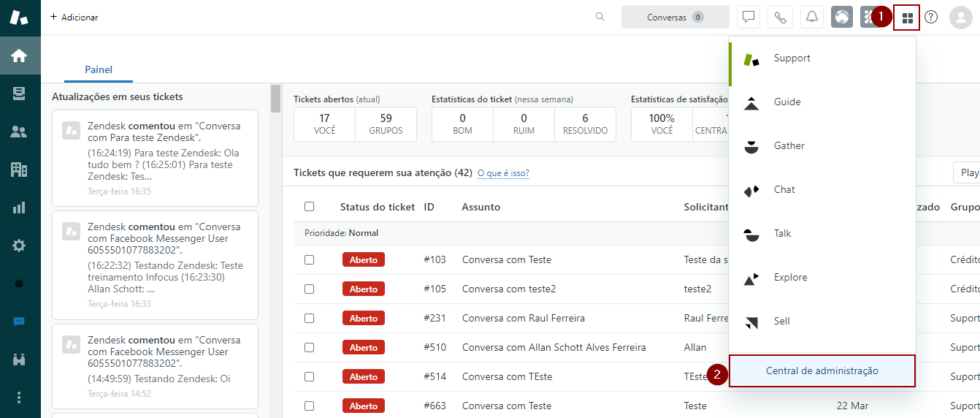Open the Talk phone icon in header
980x418 pixels.
coord(780,18)
